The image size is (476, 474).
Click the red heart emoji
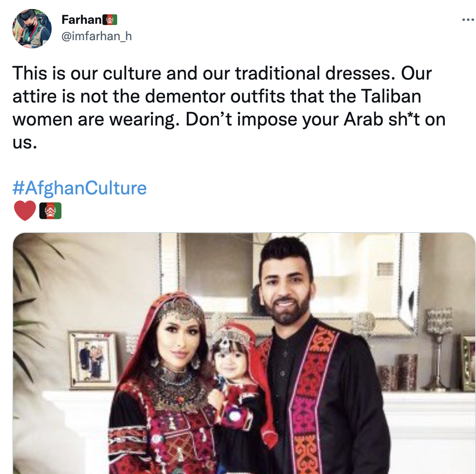(x=25, y=211)
